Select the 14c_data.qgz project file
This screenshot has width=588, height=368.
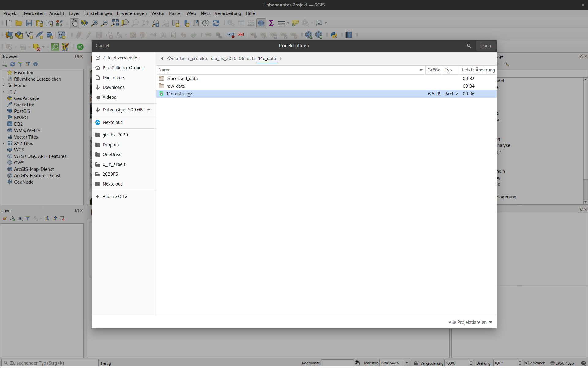[x=179, y=94]
